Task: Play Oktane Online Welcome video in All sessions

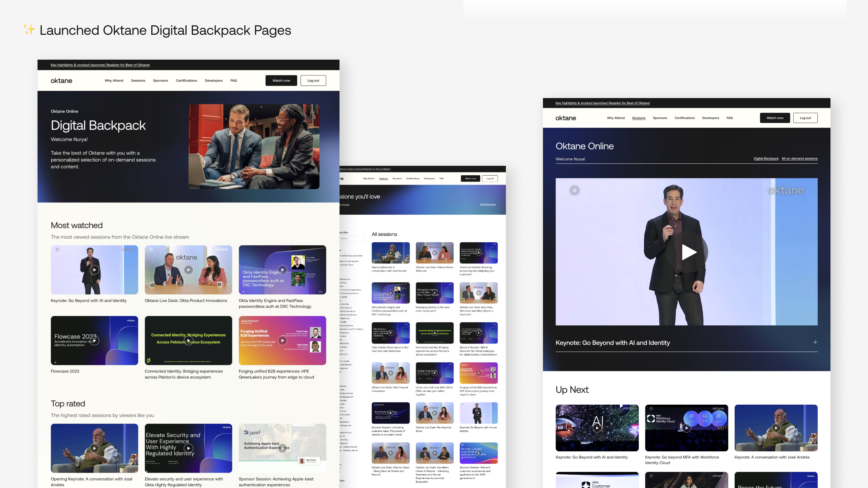Action: pyautogui.click(x=435, y=253)
